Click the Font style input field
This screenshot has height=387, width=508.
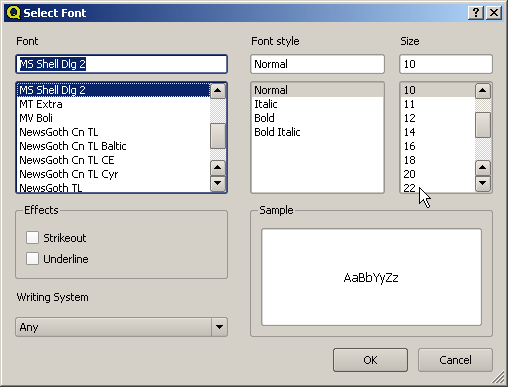click(317, 64)
